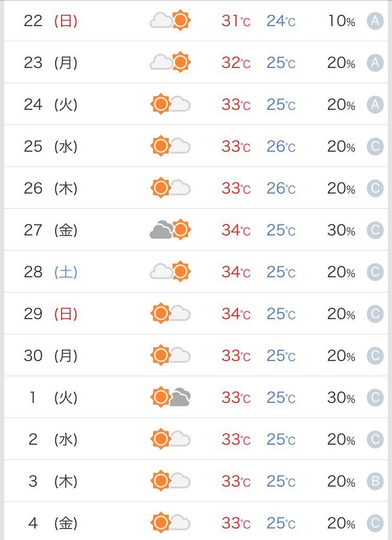Click the 34°C high temperature on day 27
This screenshot has height=540, width=392.
coord(236,230)
